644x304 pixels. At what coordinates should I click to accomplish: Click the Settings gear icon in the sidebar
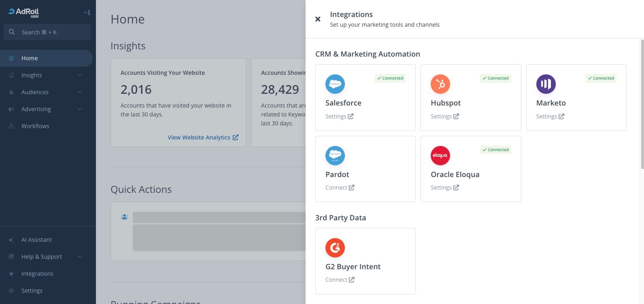coord(11,291)
